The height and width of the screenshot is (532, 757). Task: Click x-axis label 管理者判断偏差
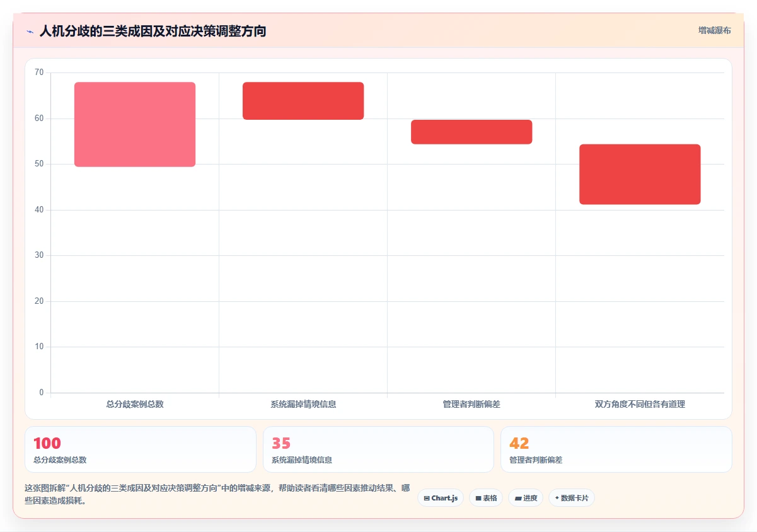[471, 404]
